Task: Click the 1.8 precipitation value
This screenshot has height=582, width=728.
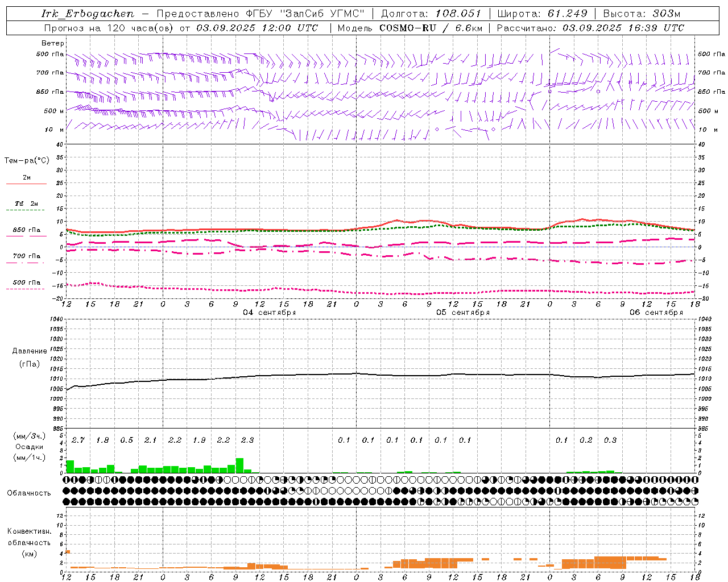Action: point(102,440)
